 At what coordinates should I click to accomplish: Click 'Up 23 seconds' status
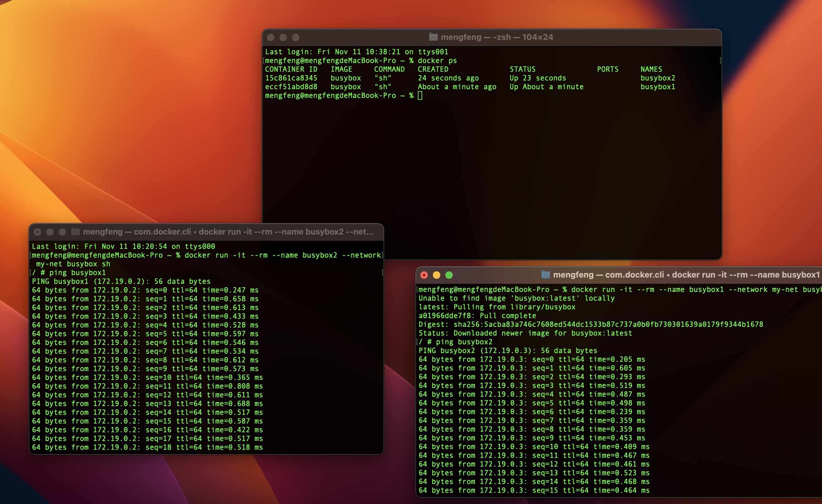pyautogui.click(x=537, y=78)
